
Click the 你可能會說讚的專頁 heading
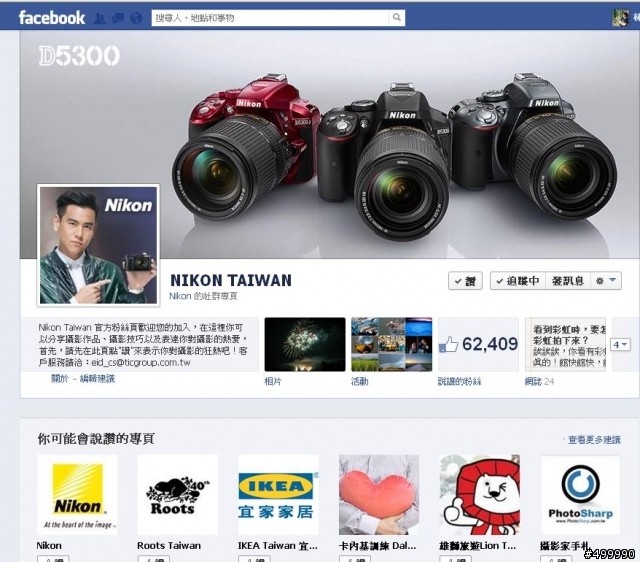(x=96, y=439)
